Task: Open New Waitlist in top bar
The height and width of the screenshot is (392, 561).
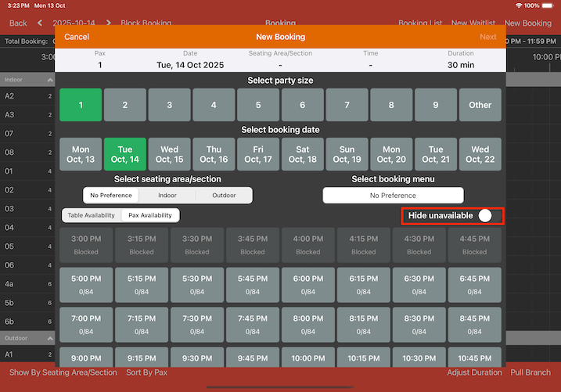Action: click(x=473, y=23)
